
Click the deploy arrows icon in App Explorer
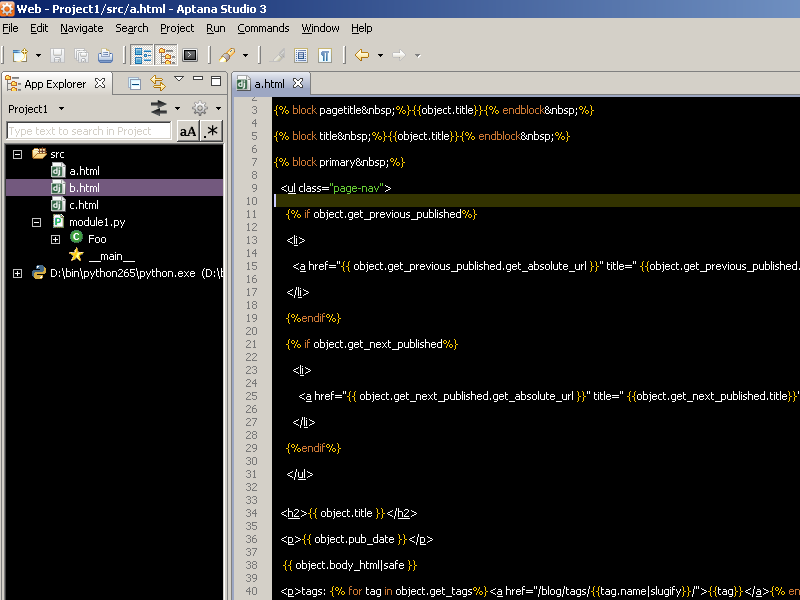point(159,108)
